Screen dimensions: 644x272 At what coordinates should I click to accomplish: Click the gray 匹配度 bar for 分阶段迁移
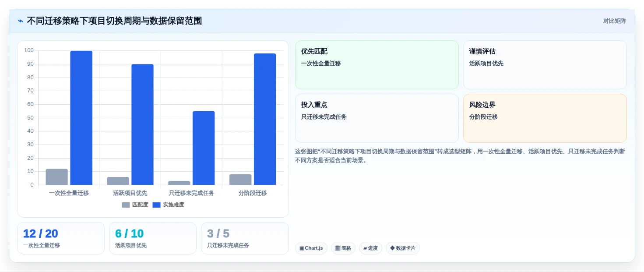pyautogui.click(x=240, y=180)
